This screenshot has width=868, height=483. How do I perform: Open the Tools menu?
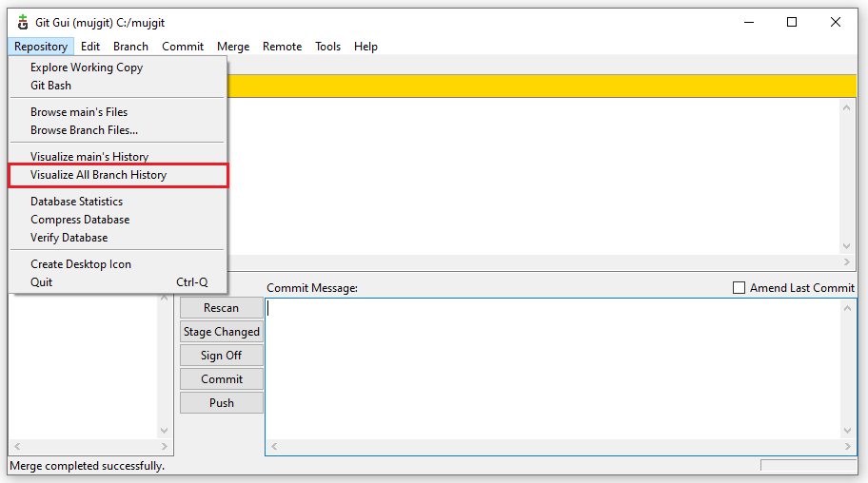coord(327,47)
